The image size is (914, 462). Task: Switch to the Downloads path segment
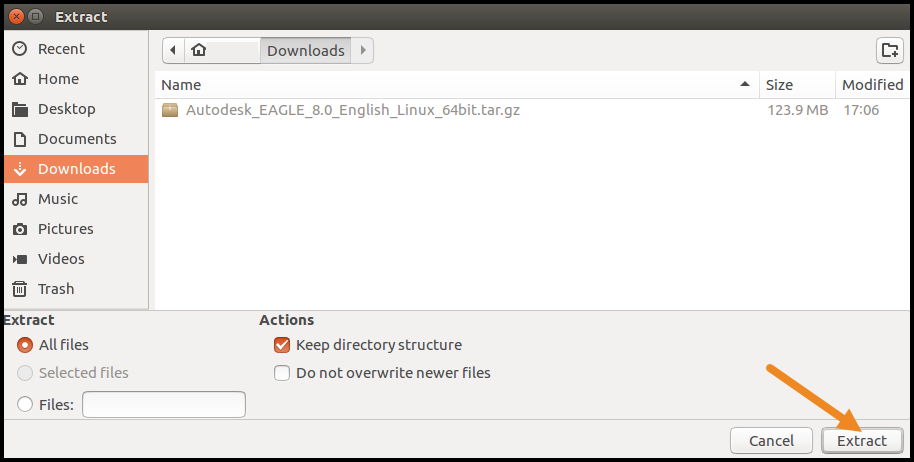tap(305, 50)
